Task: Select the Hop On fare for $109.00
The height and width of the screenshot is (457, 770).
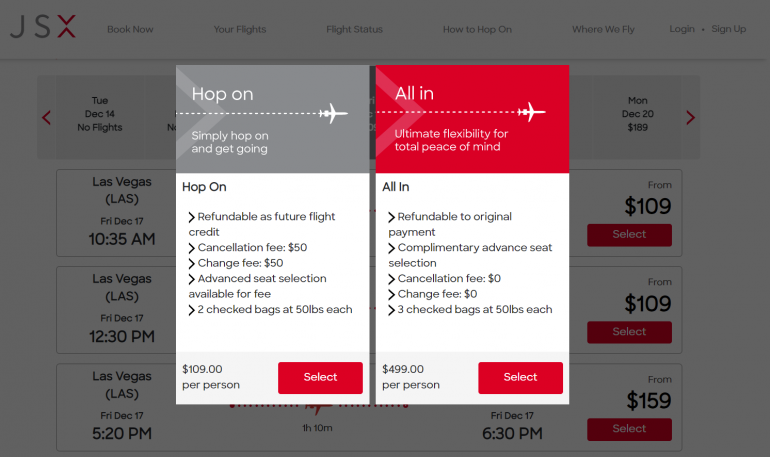Action: point(320,377)
